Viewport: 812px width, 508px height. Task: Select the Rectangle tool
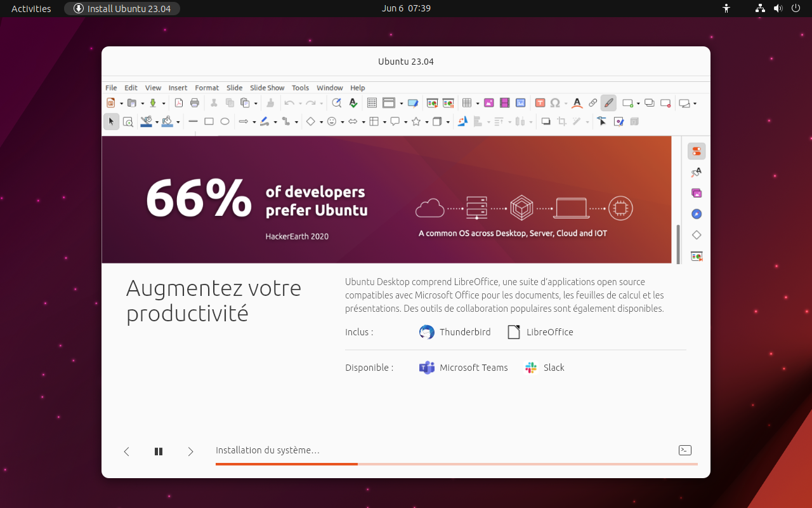209,121
